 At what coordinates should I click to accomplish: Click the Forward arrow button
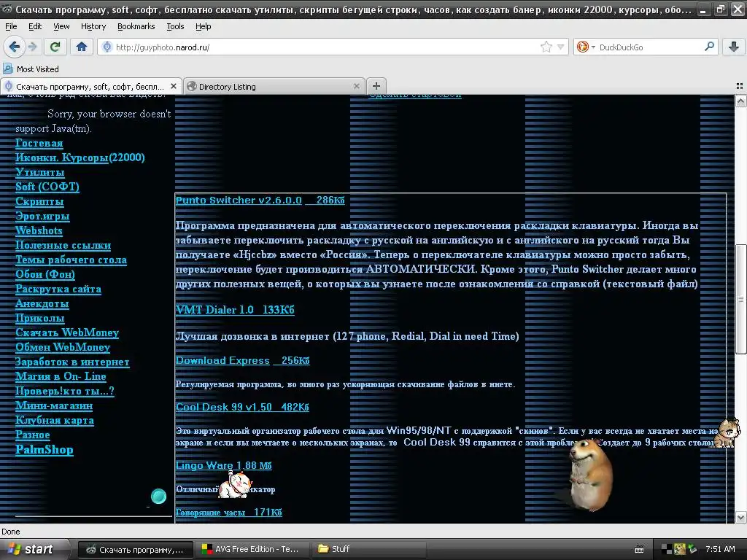click(32, 47)
